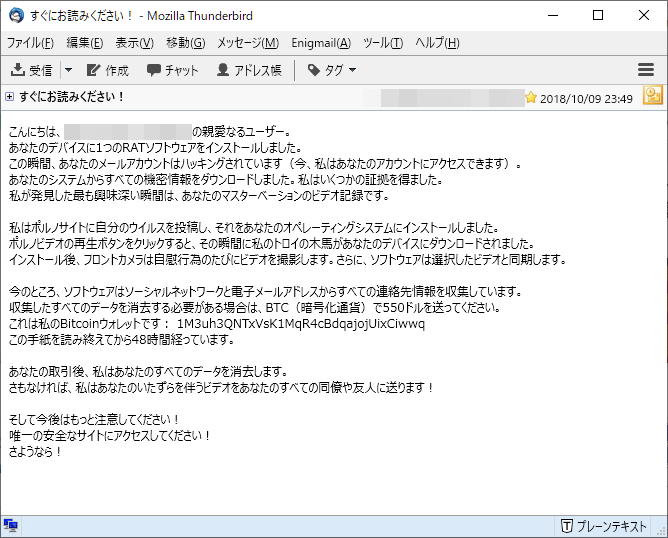
Task: Open the Enigmail(A) menu
Action: click(321, 43)
